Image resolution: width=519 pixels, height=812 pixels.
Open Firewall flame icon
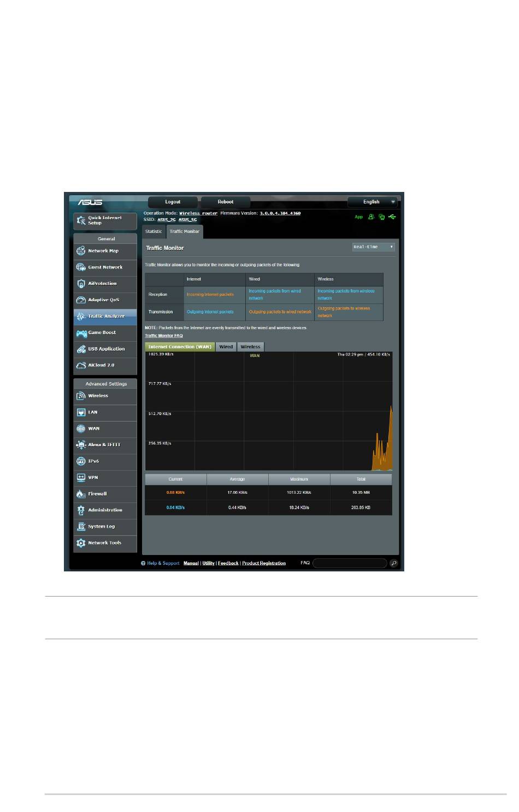[81, 494]
